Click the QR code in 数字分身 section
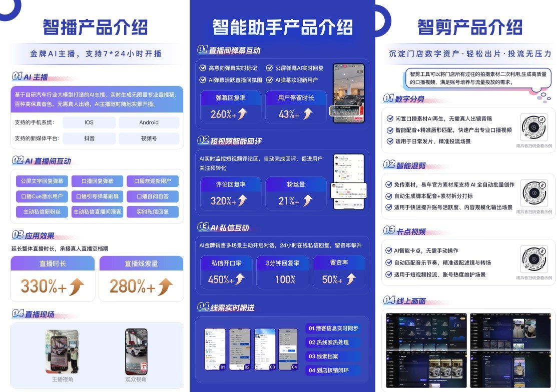The height and width of the screenshot is (392, 557). (533, 127)
